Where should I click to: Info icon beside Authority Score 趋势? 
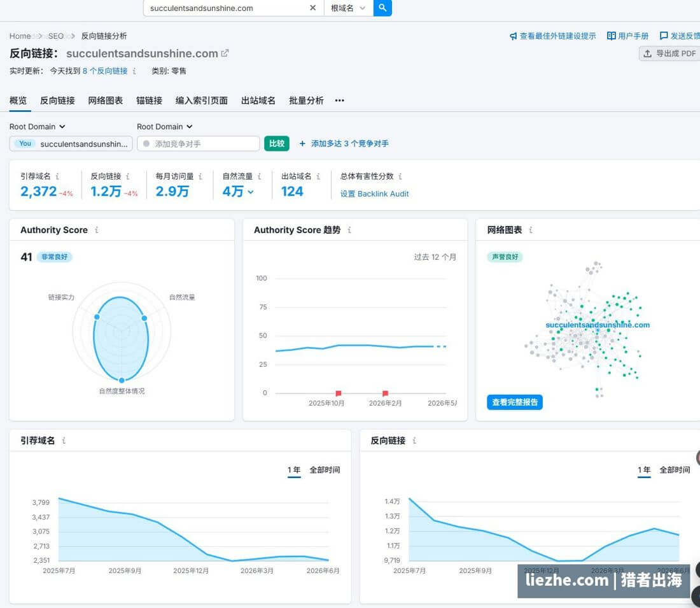(x=349, y=230)
